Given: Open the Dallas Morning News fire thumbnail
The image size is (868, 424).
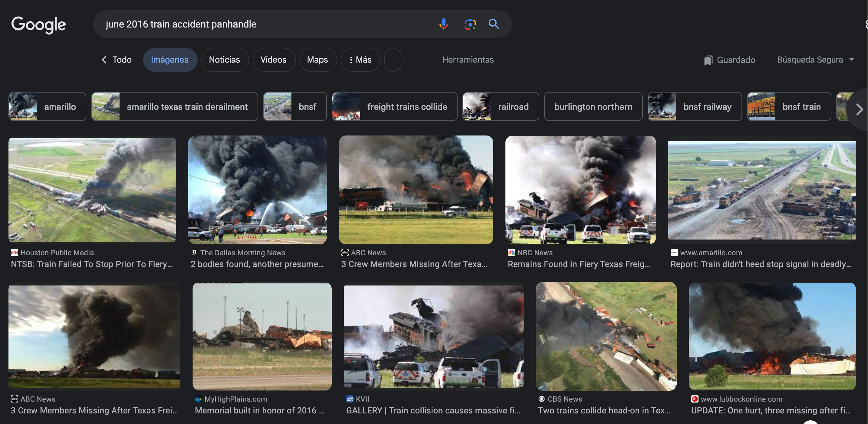Looking at the screenshot, I should click(x=257, y=190).
